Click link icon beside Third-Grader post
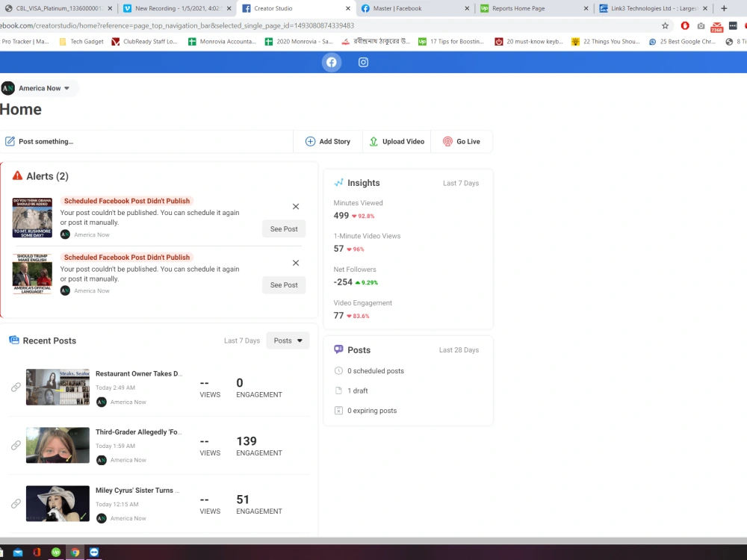The image size is (747, 560). [16, 445]
